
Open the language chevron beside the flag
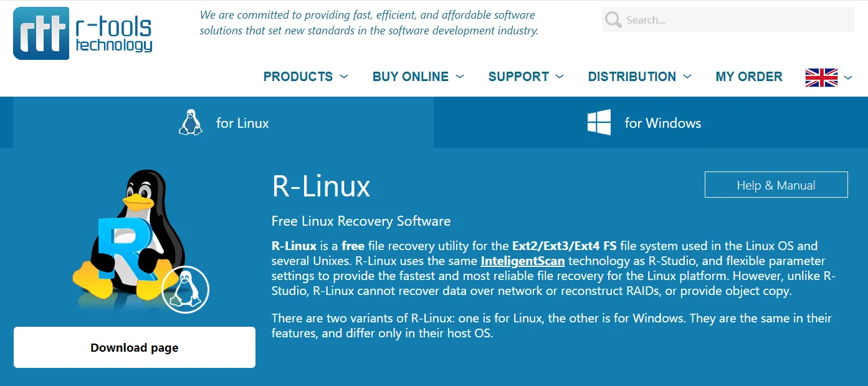[848, 77]
